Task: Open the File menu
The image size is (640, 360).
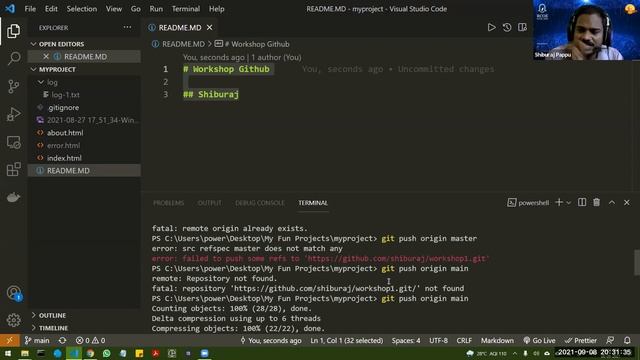Action: pos(30,9)
